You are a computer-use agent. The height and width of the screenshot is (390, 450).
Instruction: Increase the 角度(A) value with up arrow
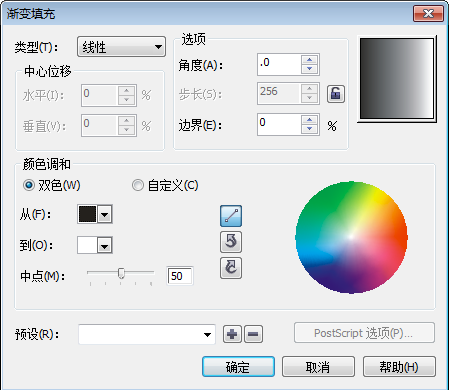click(310, 60)
